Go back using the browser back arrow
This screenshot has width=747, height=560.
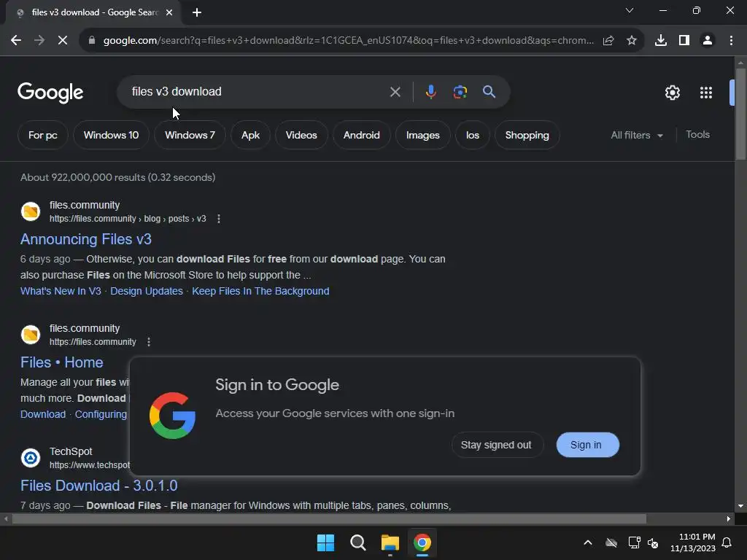point(16,41)
